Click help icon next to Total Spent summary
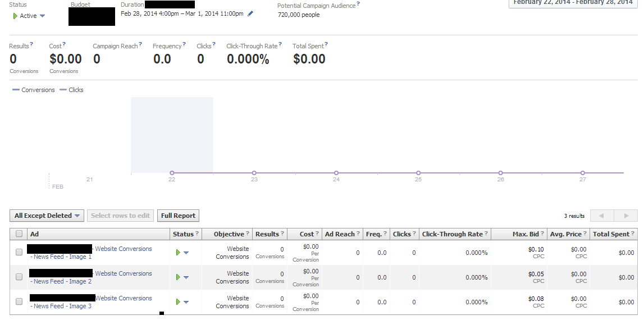 326,44
